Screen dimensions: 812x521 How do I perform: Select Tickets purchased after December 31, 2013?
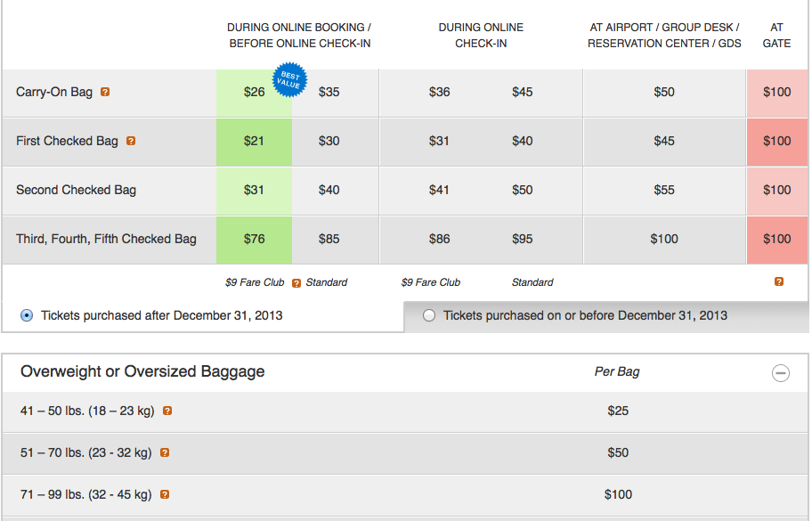pos(27,315)
